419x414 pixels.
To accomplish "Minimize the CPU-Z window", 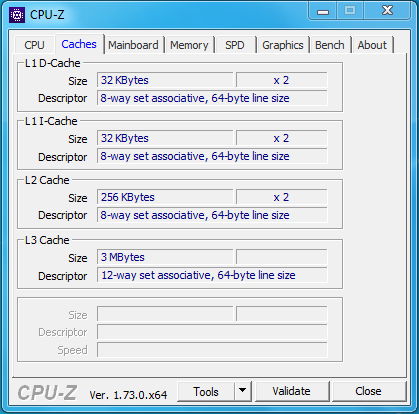I will point(323,11).
